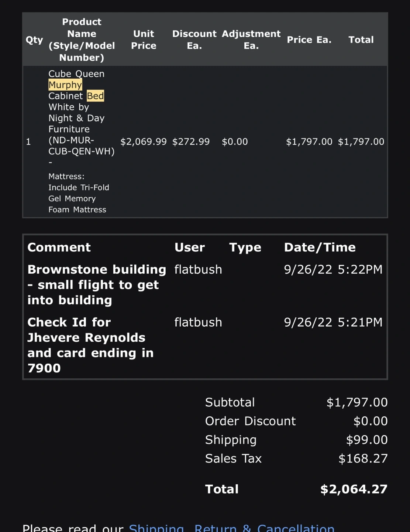The width and height of the screenshot is (410, 532).
Task: Click the highlighted word Murphy
Action: pos(65,85)
